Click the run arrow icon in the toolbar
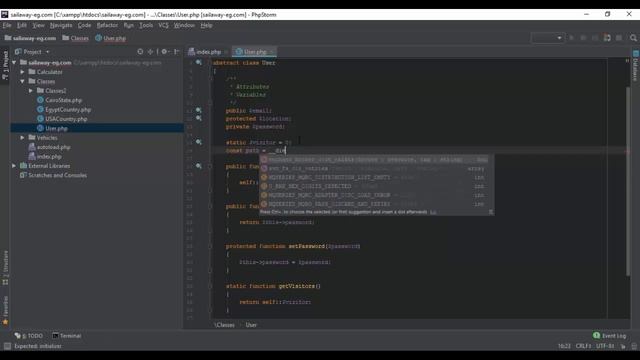This screenshot has width=640, height=360. click(x=571, y=38)
